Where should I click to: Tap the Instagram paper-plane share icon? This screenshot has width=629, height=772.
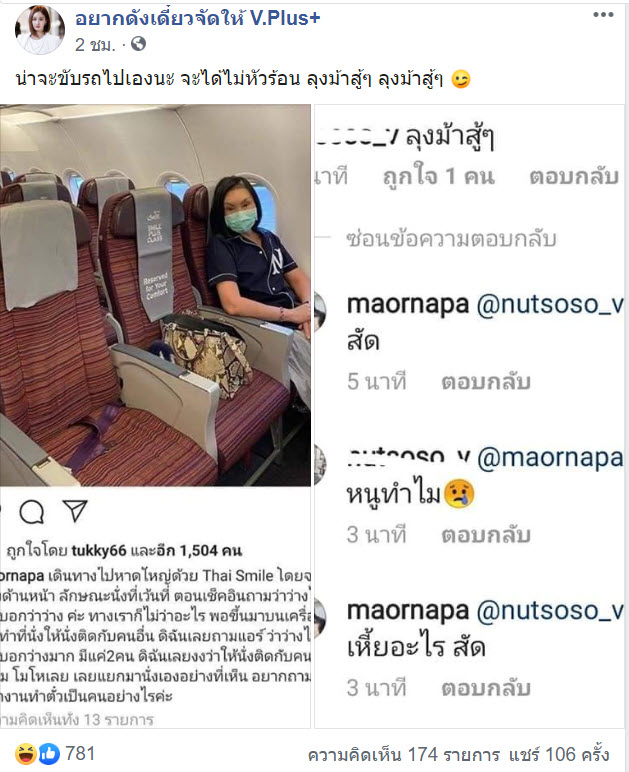tap(75, 511)
